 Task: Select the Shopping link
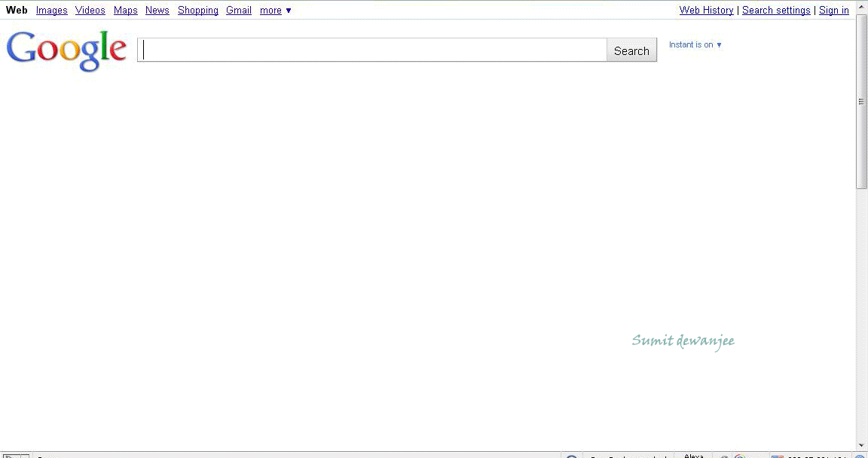[x=197, y=11]
